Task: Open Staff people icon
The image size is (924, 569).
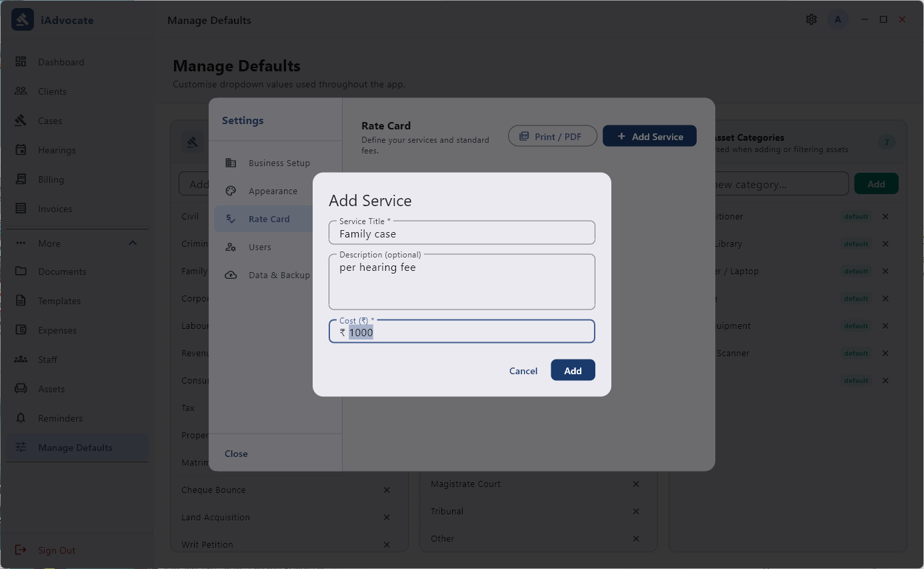Action: pos(21,359)
